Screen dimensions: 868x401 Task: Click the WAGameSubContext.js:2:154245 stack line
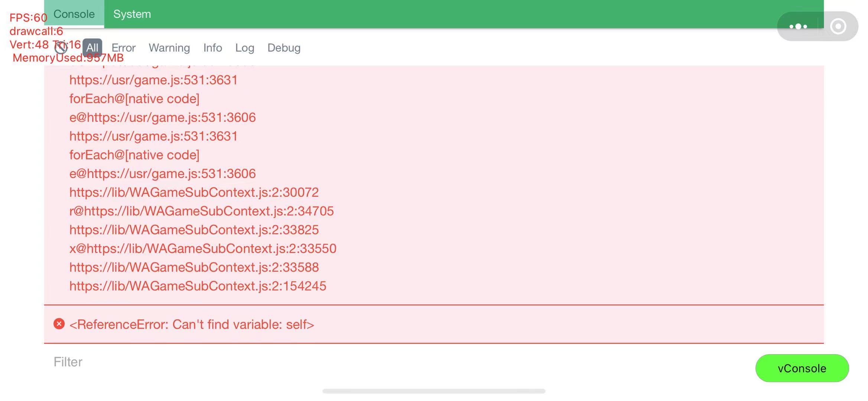tap(198, 286)
